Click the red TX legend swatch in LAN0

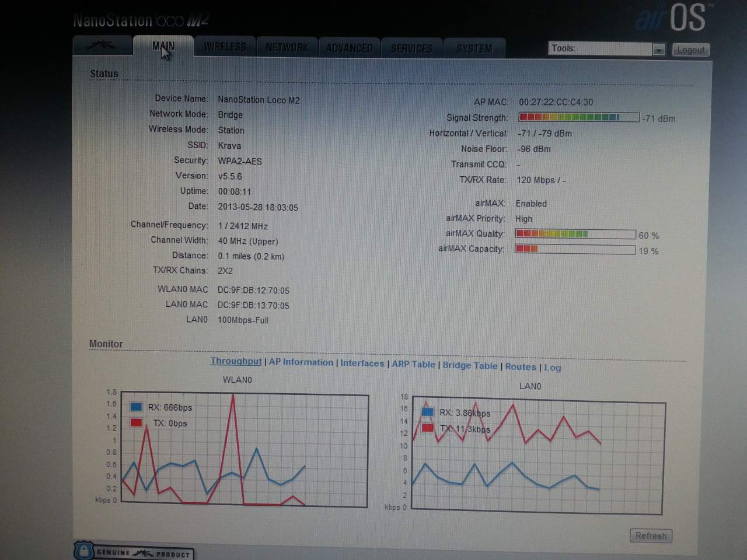427,428
